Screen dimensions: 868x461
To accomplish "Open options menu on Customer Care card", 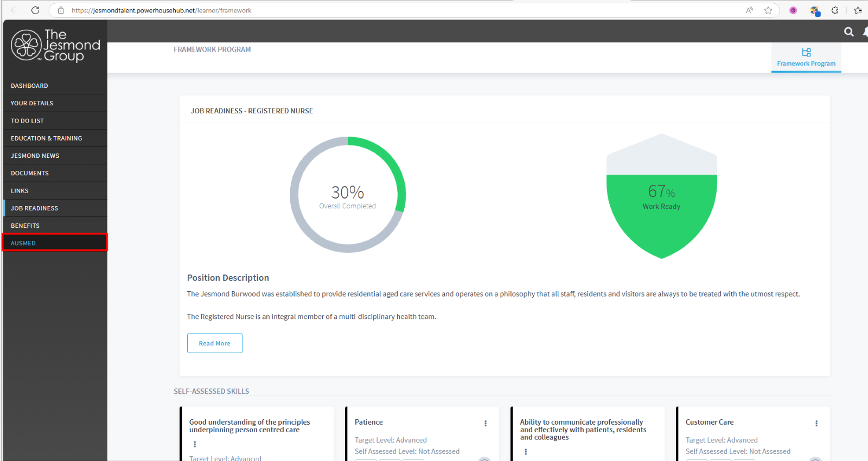I will (816, 424).
